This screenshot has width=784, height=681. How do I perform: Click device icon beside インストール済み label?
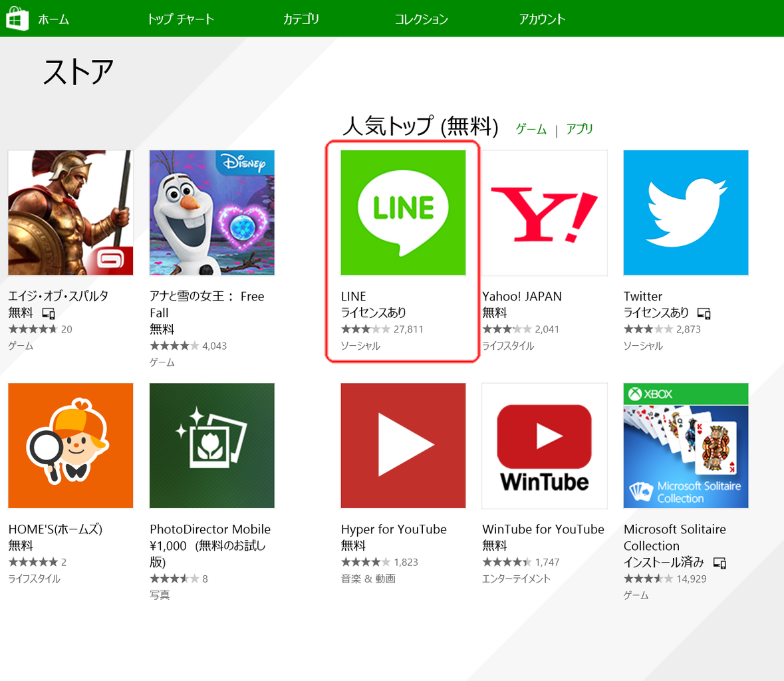[x=719, y=563]
